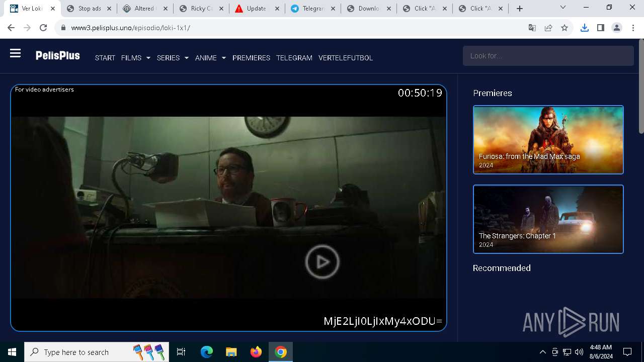Switch to the Telegram tab

[313, 9]
